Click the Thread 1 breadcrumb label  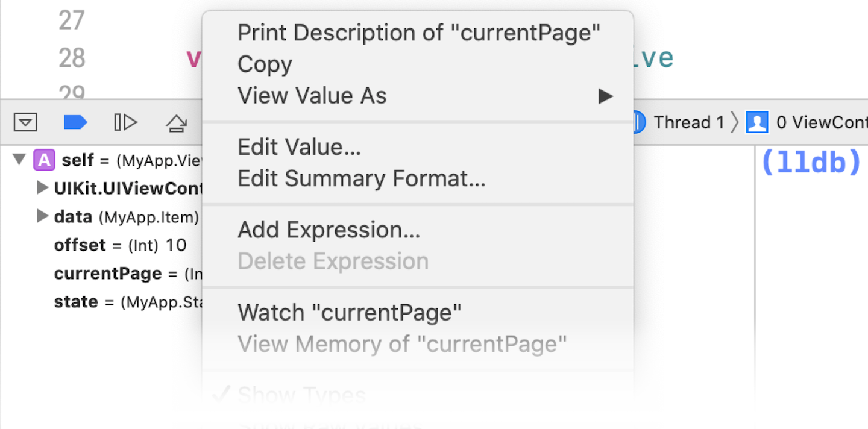[x=689, y=123]
